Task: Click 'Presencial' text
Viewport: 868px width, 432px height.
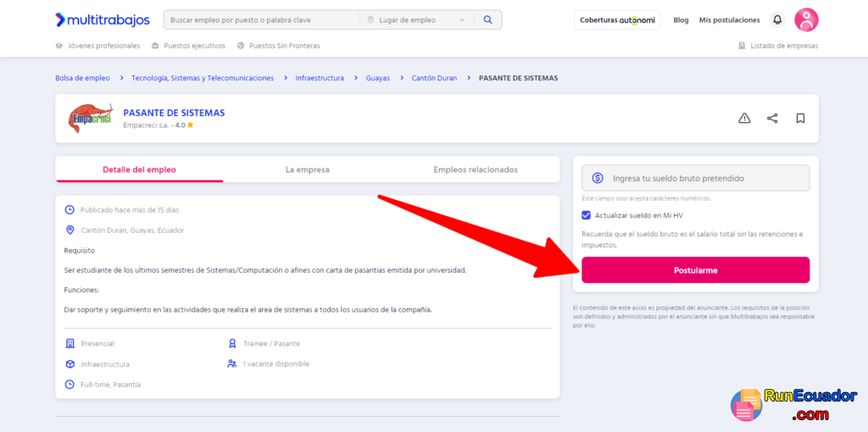Action: (x=97, y=344)
